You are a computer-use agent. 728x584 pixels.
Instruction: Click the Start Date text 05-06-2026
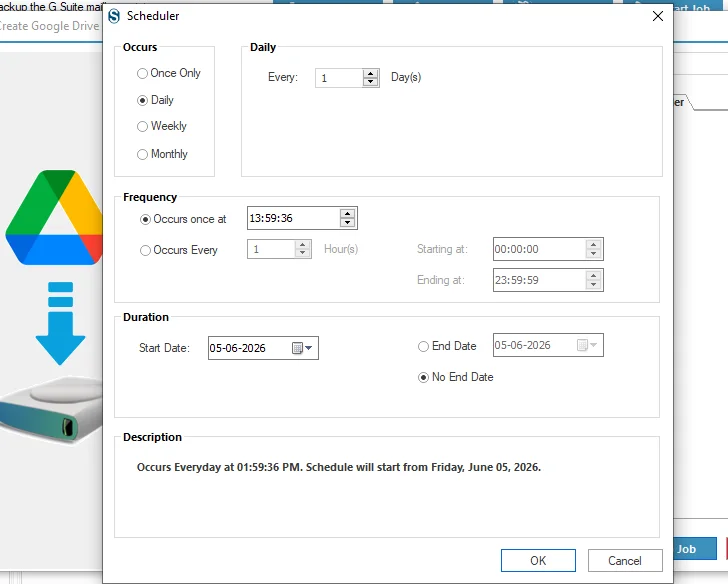[237, 348]
